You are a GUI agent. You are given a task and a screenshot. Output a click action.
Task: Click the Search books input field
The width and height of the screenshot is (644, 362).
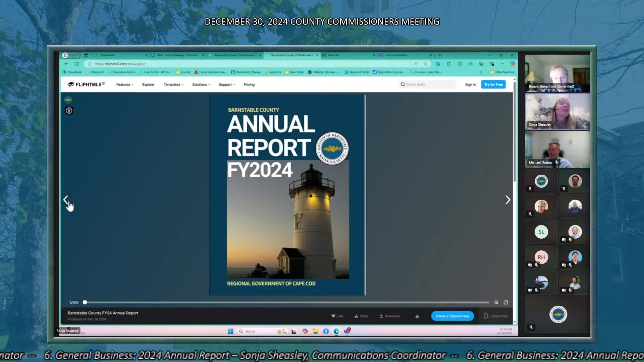pyautogui.click(x=428, y=84)
